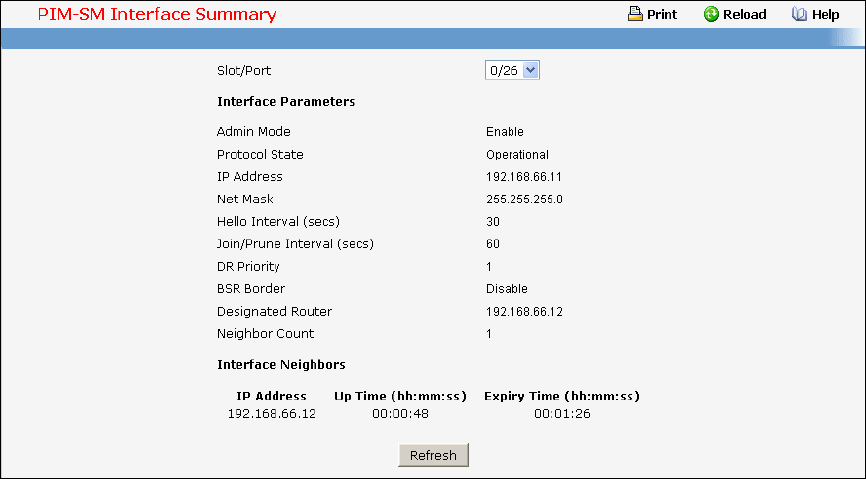Click the Reload link text

tap(744, 14)
